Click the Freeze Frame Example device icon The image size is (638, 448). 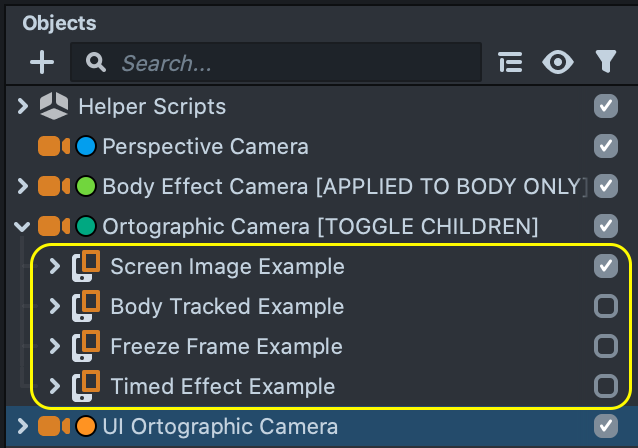(87, 347)
